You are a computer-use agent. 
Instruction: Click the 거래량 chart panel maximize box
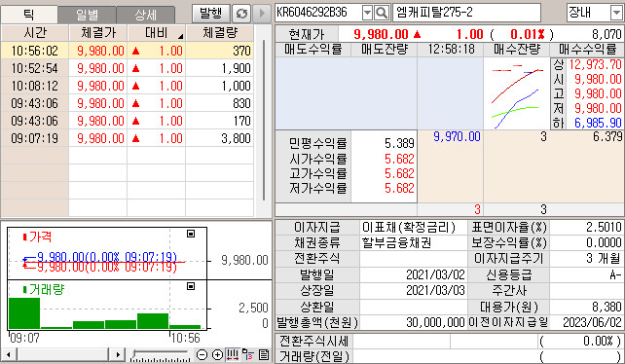coord(191,286)
